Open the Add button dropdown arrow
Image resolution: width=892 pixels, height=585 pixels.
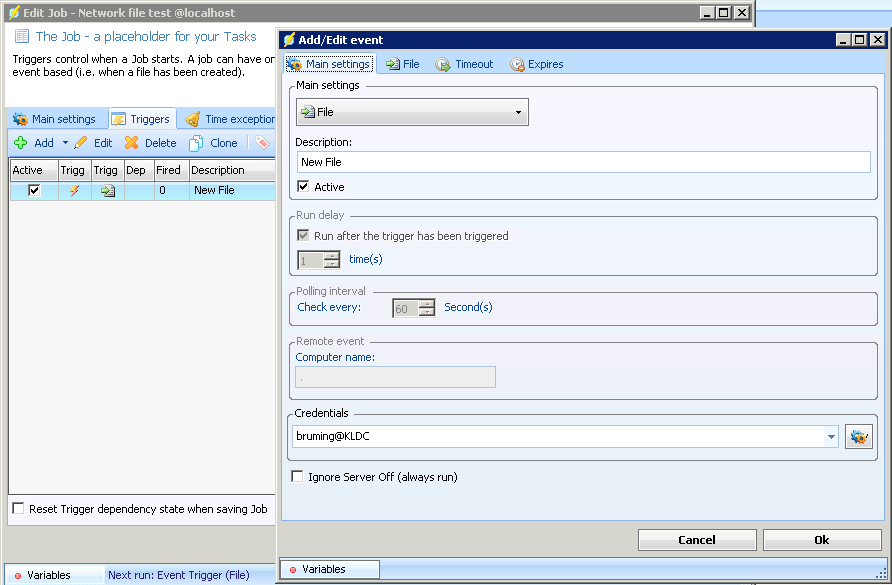pos(65,143)
